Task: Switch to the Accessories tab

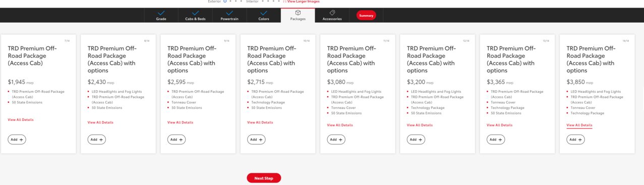Action: pos(332,15)
